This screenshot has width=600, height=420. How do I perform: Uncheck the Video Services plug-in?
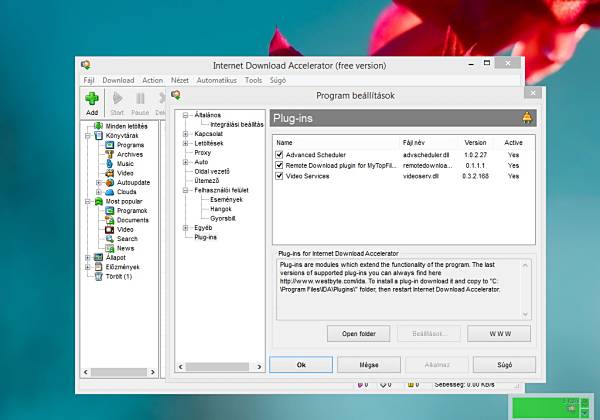[279, 176]
